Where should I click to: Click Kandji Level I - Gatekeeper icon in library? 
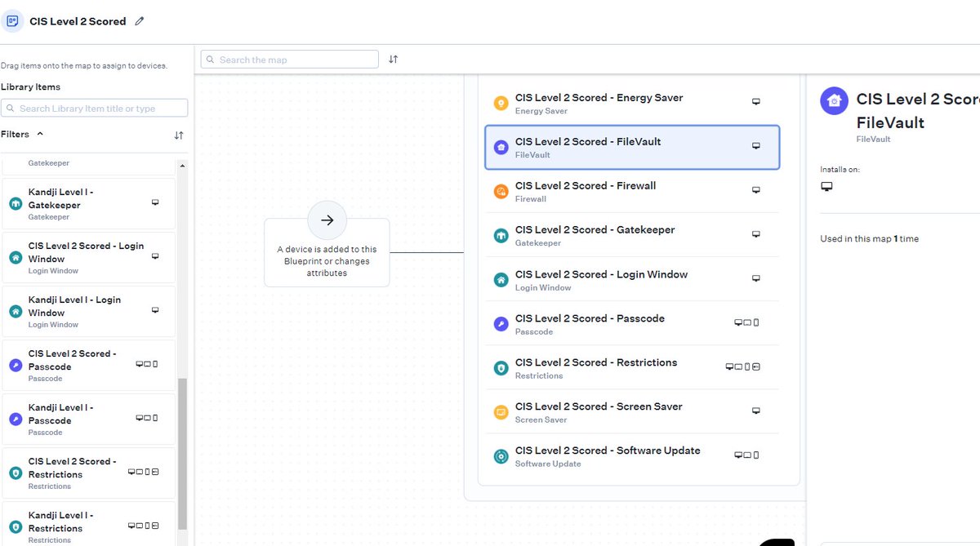pos(15,204)
